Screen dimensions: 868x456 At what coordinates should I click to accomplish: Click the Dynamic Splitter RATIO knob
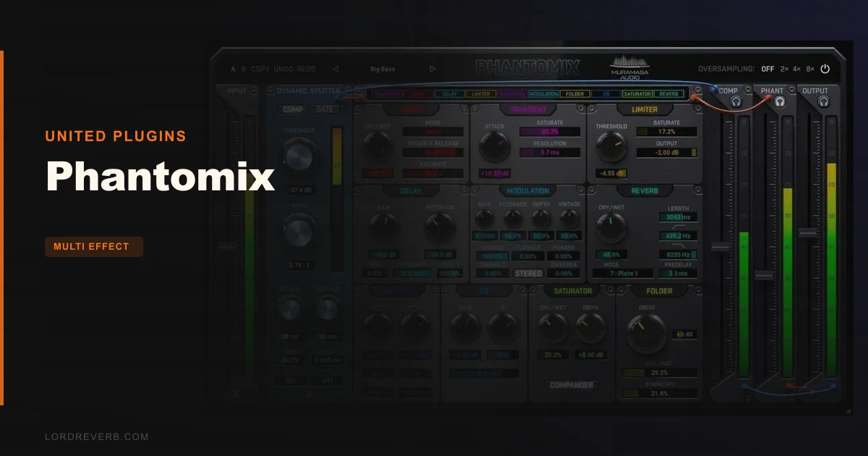299,233
